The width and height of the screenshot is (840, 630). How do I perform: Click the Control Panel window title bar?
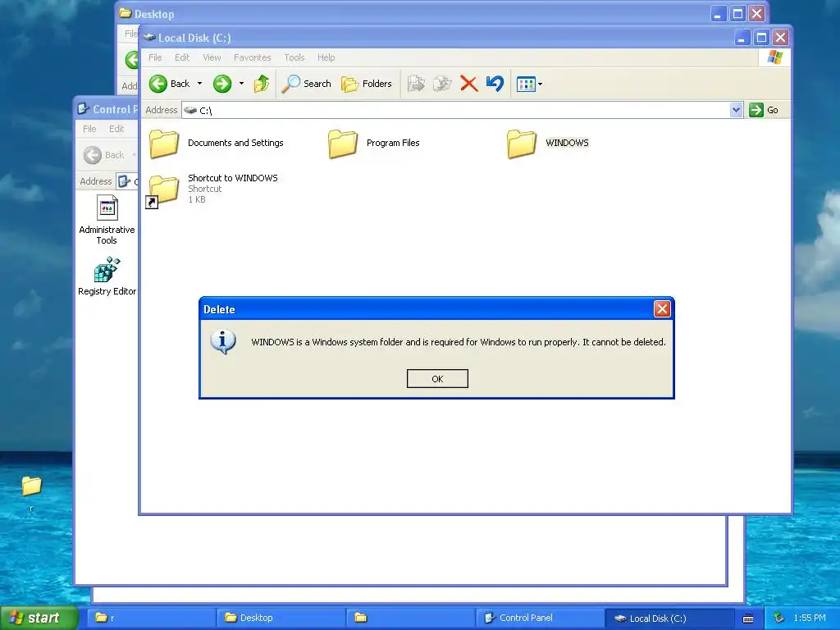point(107,109)
